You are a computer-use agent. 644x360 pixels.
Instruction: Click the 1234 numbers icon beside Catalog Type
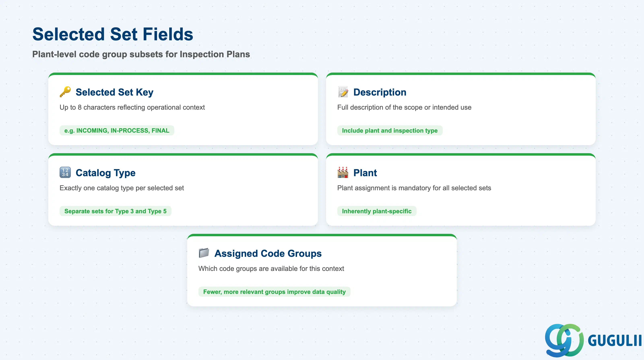pos(65,173)
